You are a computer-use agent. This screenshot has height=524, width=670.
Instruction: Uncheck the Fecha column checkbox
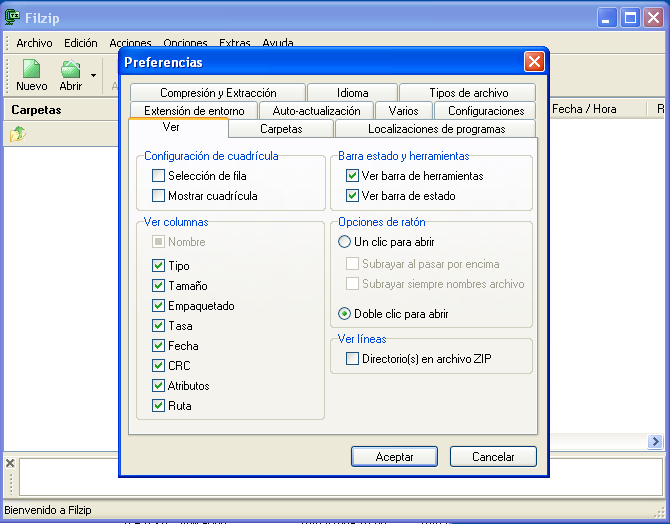pos(159,345)
